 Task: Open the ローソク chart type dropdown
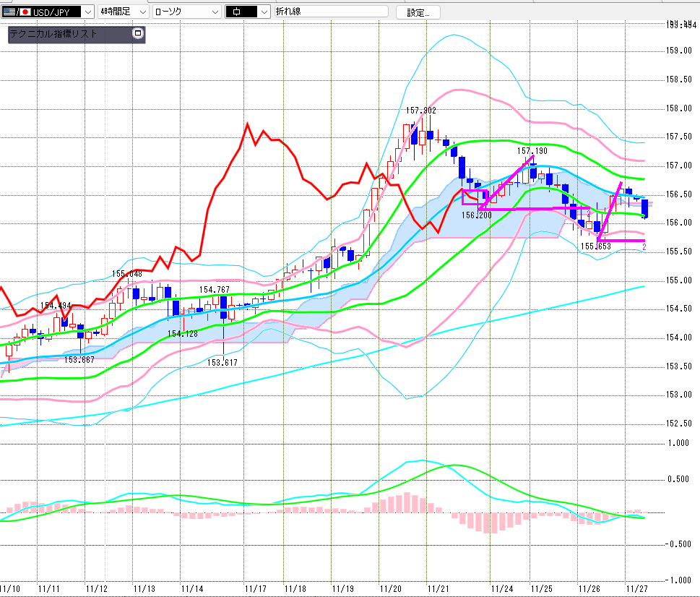tap(215, 12)
